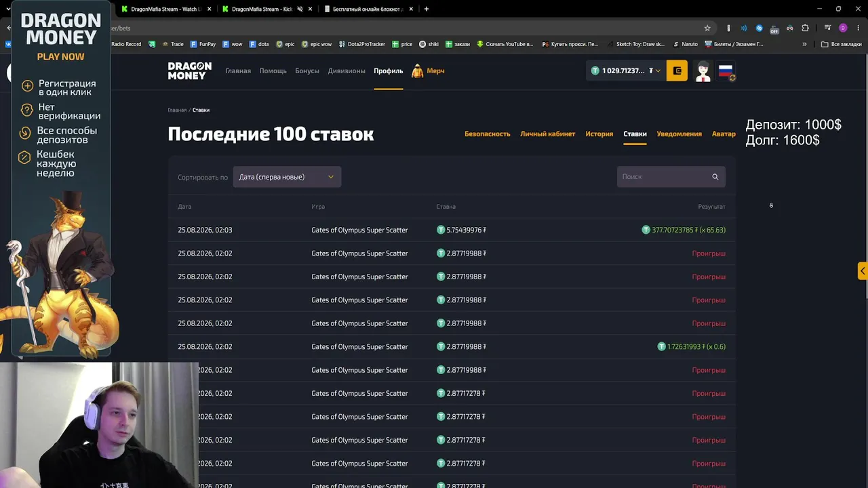Image resolution: width=868 pixels, height=488 pixels.
Task: Open the user avatar menu
Action: pyautogui.click(x=703, y=70)
